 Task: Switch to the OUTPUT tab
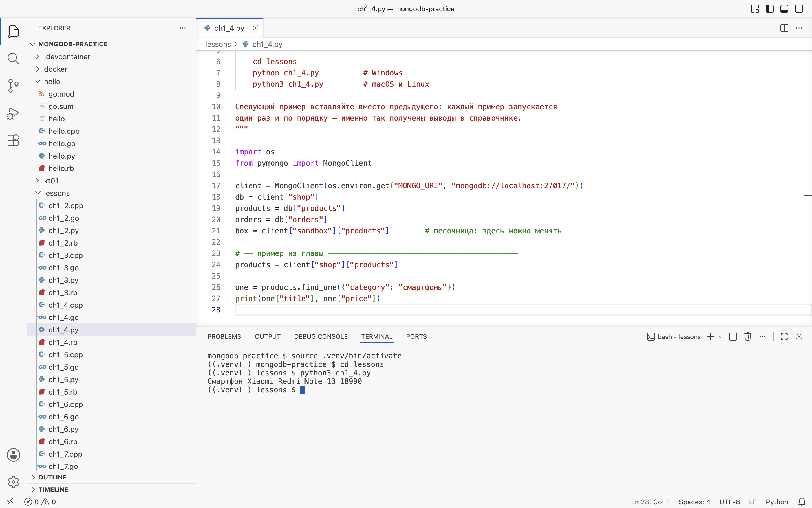pos(267,337)
